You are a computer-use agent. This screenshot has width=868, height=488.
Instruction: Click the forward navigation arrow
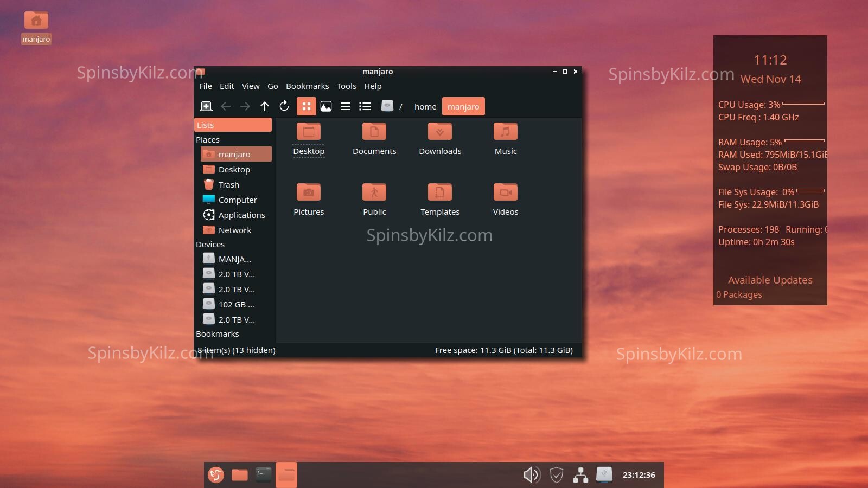point(245,106)
